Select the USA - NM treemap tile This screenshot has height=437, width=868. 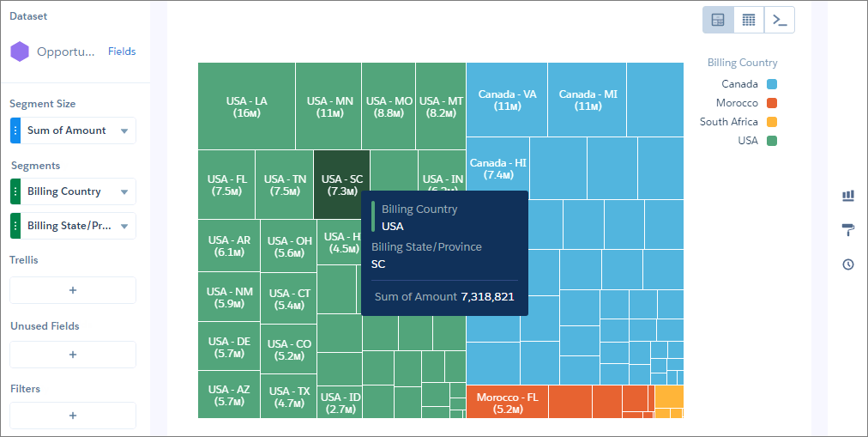coord(229,297)
